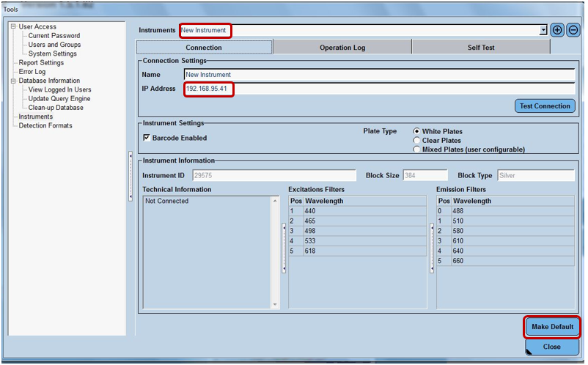Choose Mixed Plates (user configurable) option

point(417,150)
